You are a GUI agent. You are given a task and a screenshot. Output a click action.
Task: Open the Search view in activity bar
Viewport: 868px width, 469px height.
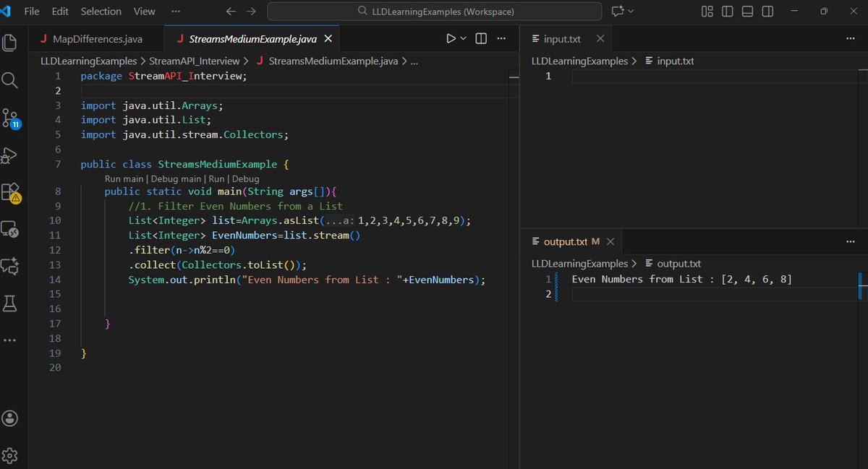point(10,80)
